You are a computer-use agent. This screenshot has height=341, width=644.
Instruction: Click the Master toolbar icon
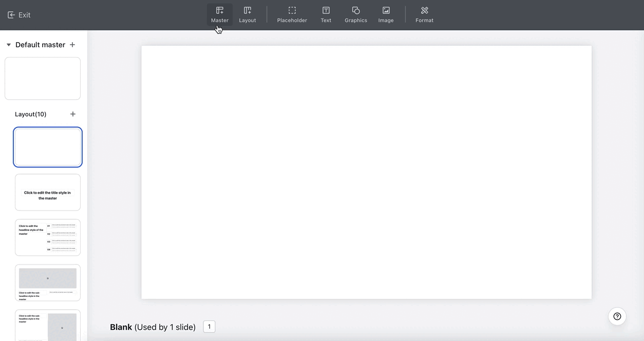tap(219, 14)
